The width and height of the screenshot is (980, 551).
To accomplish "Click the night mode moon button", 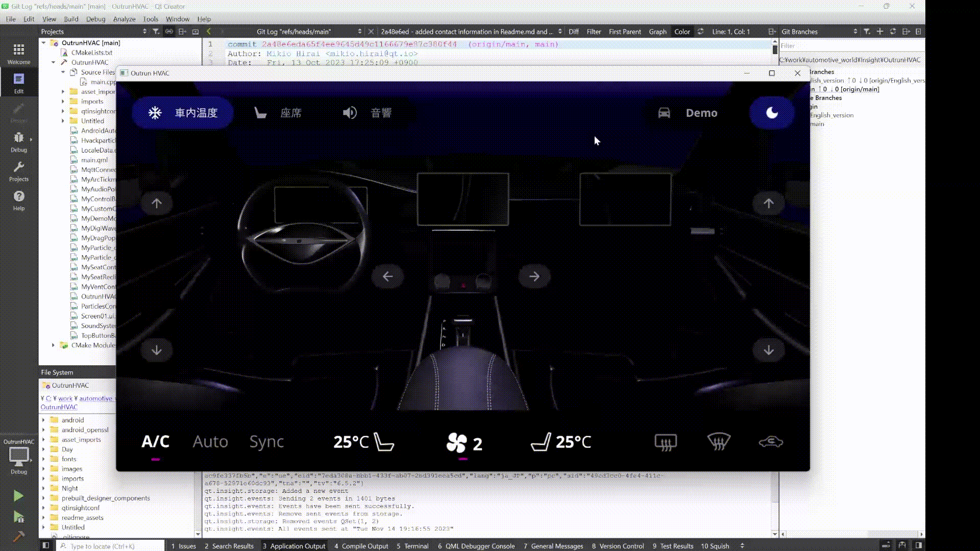I will click(772, 113).
